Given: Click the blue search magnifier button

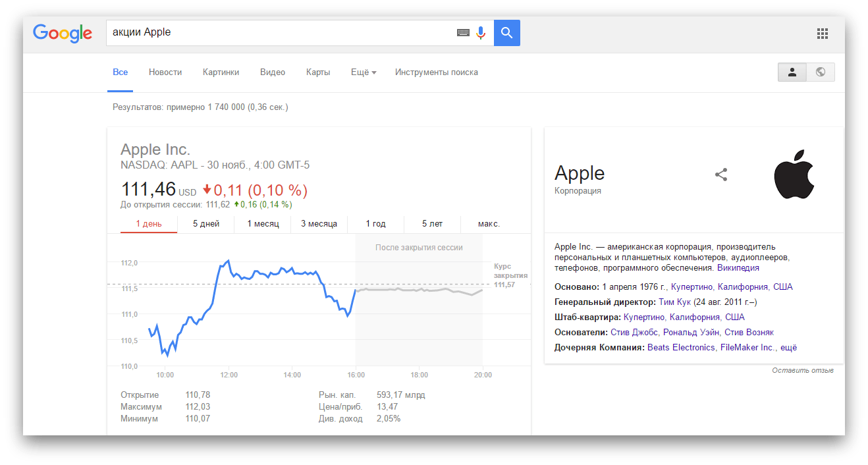Looking at the screenshot, I should pyautogui.click(x=506, y=32).
